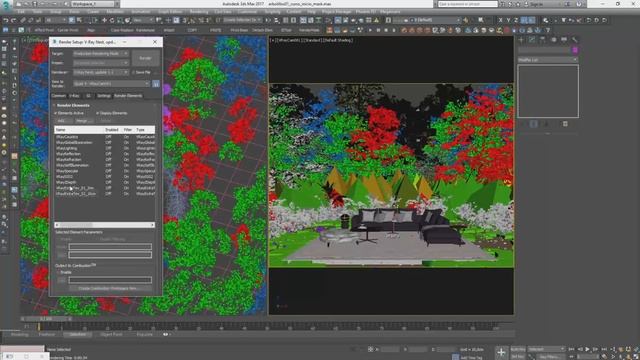This screenshot has height=360, width=640.
Task: Switch to the GI tab
Action: 88,96
